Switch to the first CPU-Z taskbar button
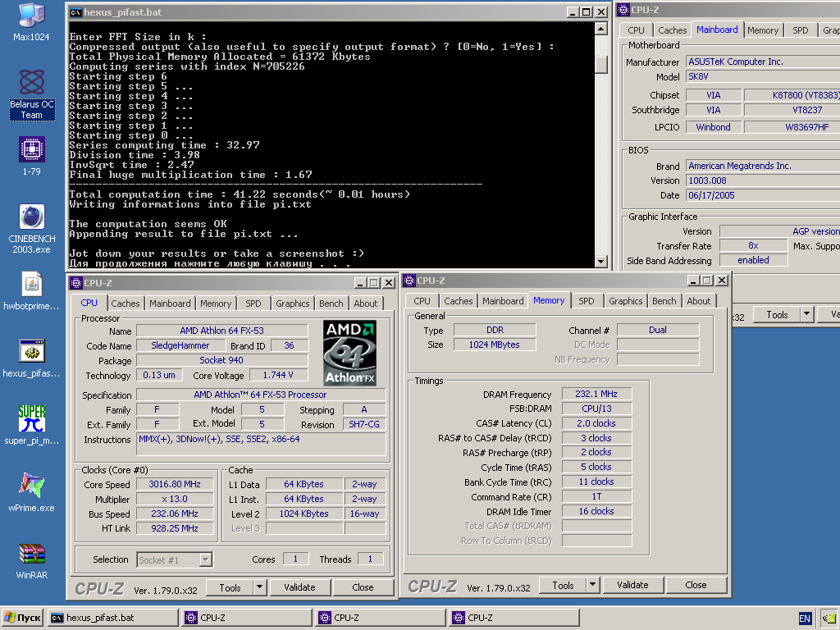This screenshot has height=630, width=840. (x=246, y=618)
